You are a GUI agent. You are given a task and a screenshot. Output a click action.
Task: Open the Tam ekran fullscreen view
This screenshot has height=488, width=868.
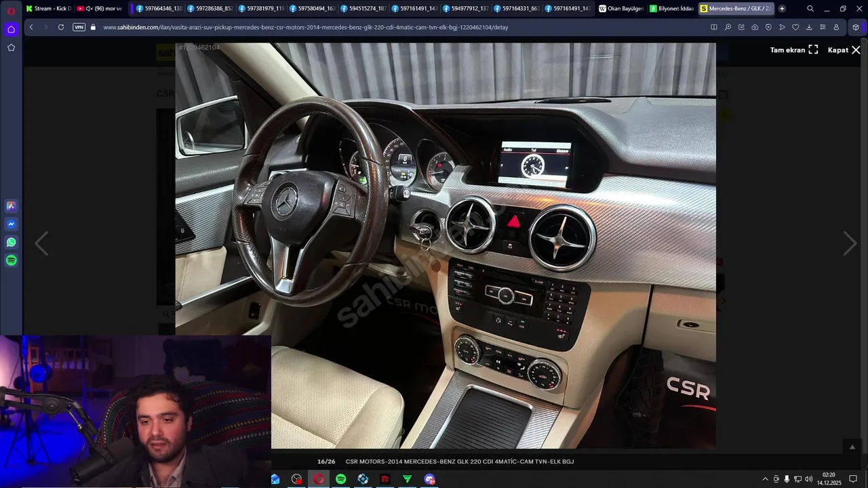pyautogui.click(x=794, y=50)
